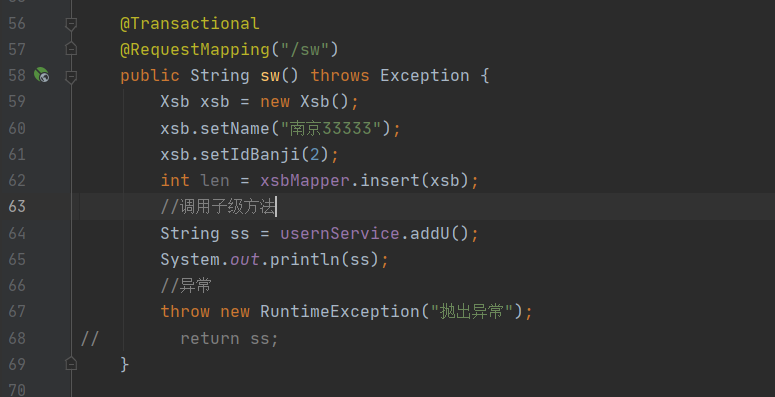Click the usernService field reference

pyautogui.click(x=340, y=233)
